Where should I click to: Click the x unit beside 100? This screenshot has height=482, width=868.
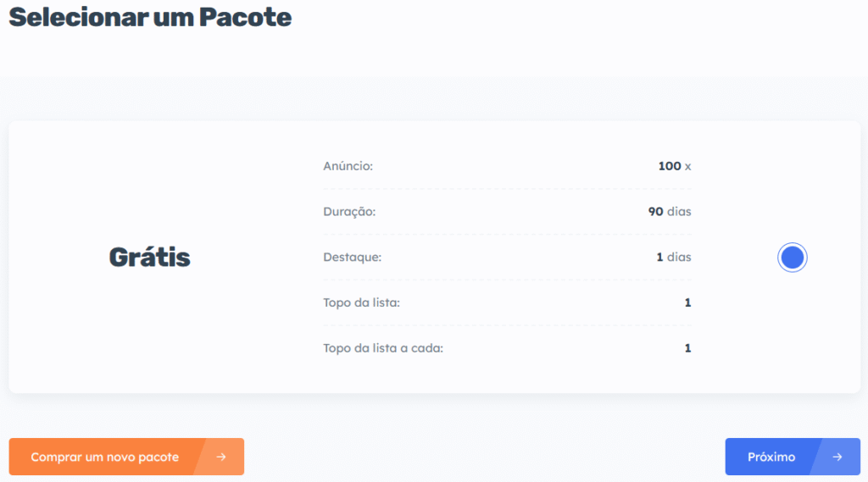coord(687,166)
